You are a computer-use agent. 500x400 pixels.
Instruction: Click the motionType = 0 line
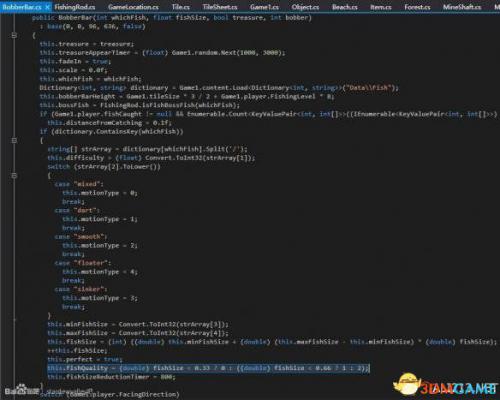(x=100, y=193)
